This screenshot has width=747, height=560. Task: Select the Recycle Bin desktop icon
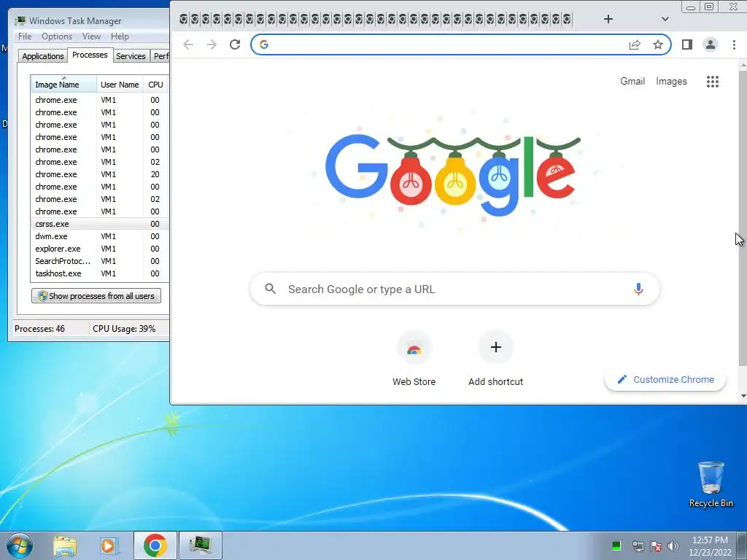(711, 484)
